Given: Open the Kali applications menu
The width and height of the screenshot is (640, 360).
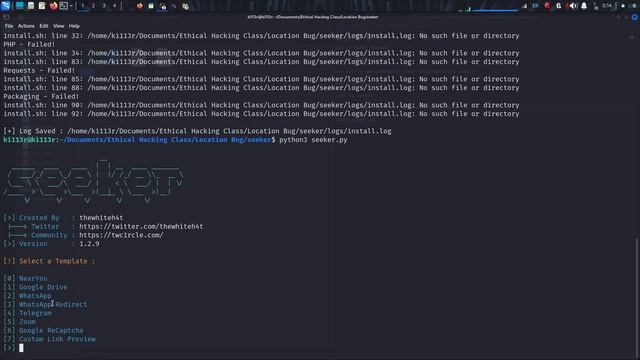Looking at the screenshot, I should point(5,6).
